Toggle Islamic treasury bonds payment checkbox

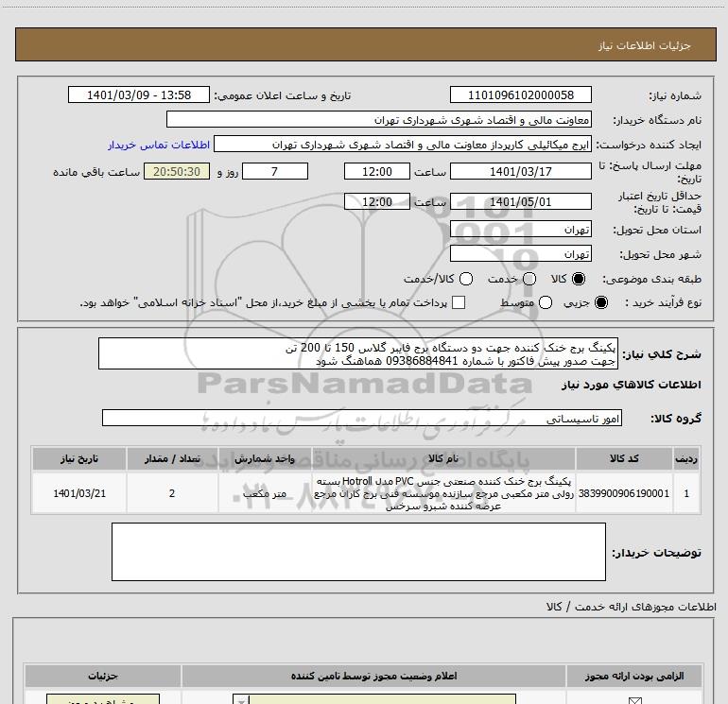tap(459, 302)
